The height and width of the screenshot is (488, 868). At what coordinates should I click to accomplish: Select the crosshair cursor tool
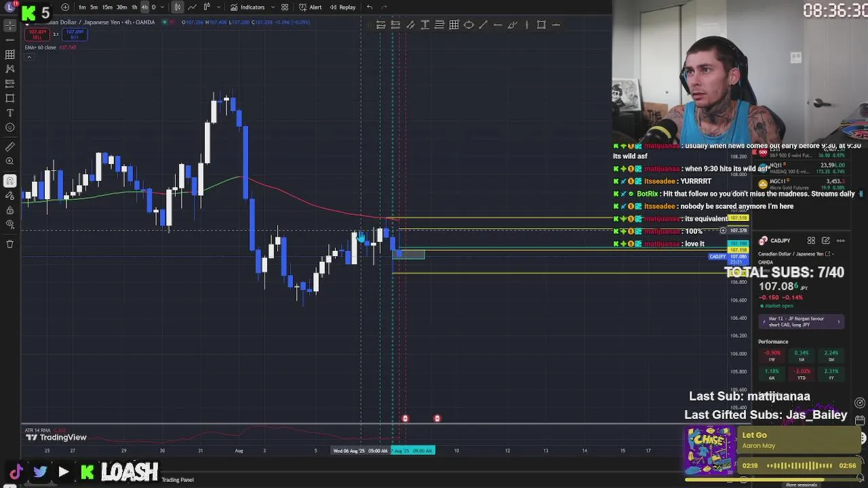click(x=9, y=25)
